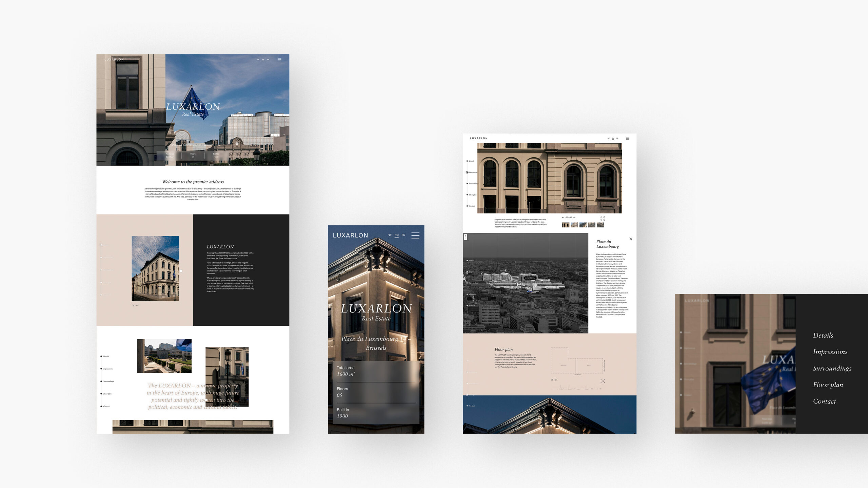Click the next-image arrow in the Impressions gallery
The image size is (868, 488).
point(575,217)
